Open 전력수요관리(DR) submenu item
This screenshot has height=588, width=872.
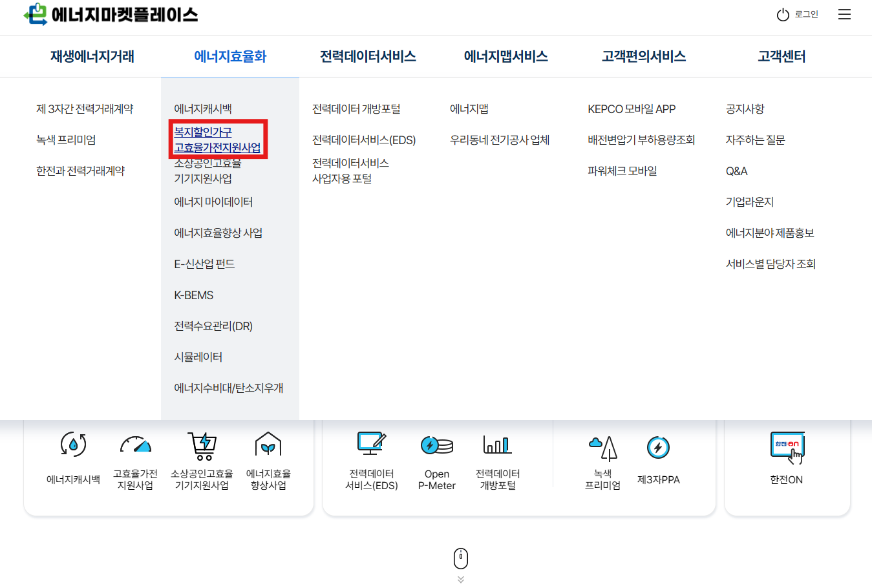[x=213, y=326]
